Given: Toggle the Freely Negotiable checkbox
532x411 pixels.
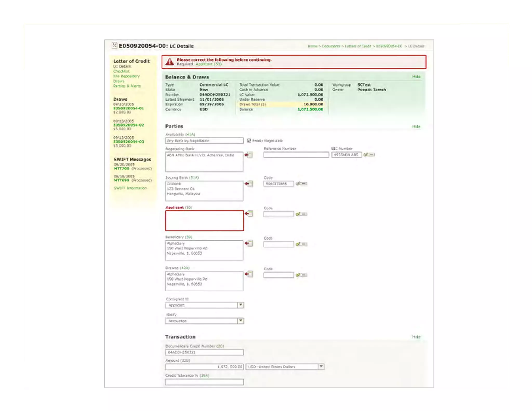Looking at the screenshot, I should pos(249,141).
